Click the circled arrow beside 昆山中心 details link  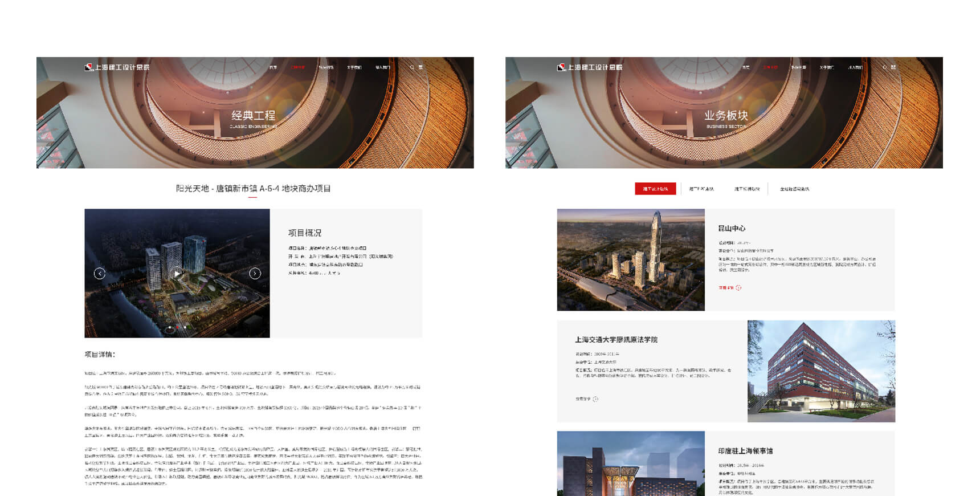tap(738, 288)
